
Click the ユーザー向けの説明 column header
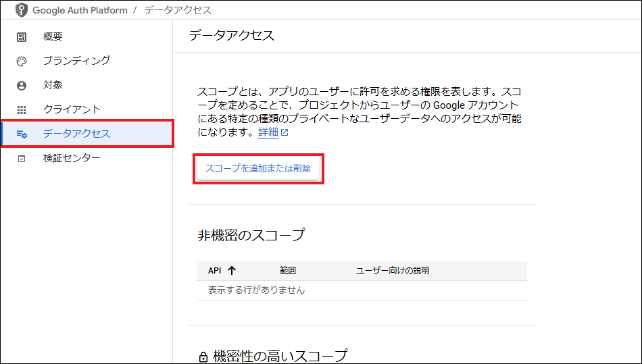pos(392,270)
